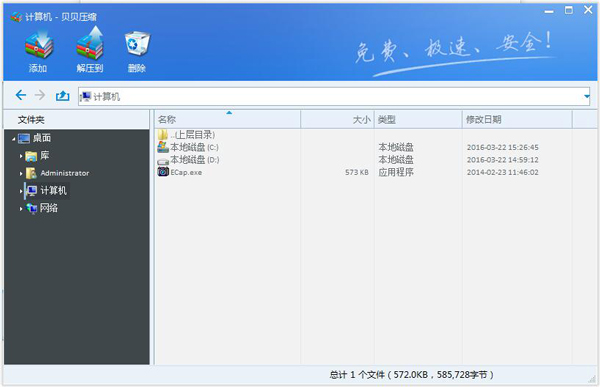The image size is (600, 387).
Task: Go up one directory level icon
Action: click(x=62, y=96)
